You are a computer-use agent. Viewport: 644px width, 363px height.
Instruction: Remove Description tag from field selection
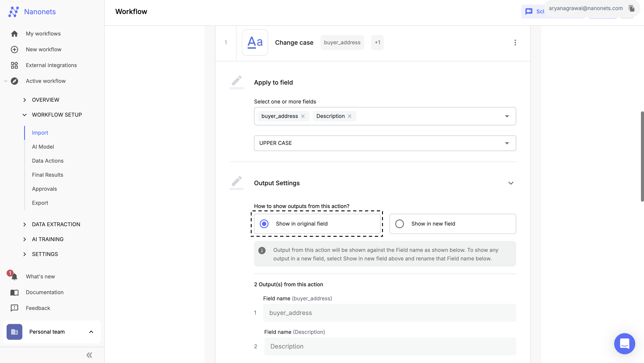tap(350, 116)
